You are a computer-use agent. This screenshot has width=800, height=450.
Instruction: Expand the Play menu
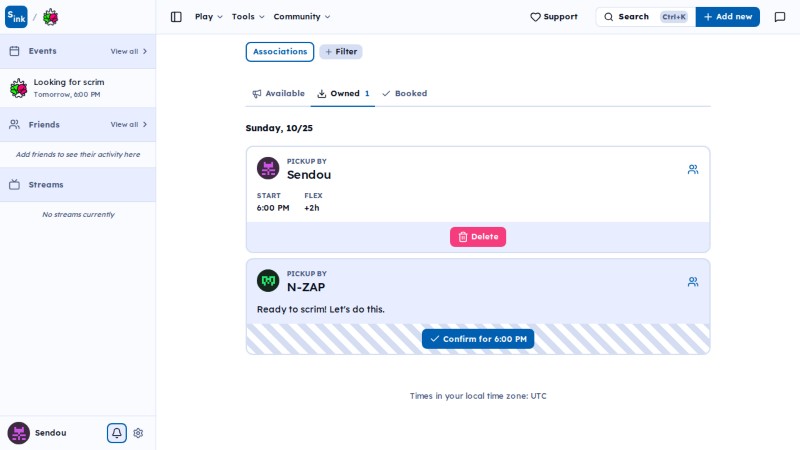tap(209, 17)
